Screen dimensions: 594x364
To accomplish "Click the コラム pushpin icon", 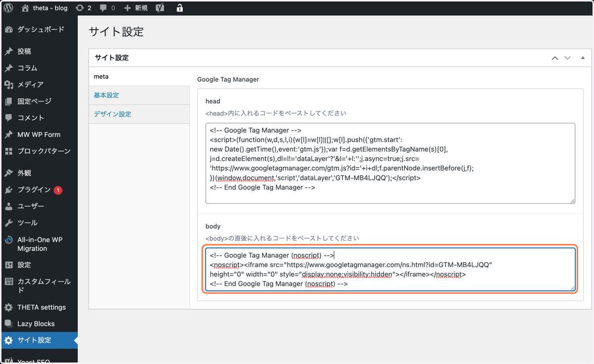I will coord(8,68).
